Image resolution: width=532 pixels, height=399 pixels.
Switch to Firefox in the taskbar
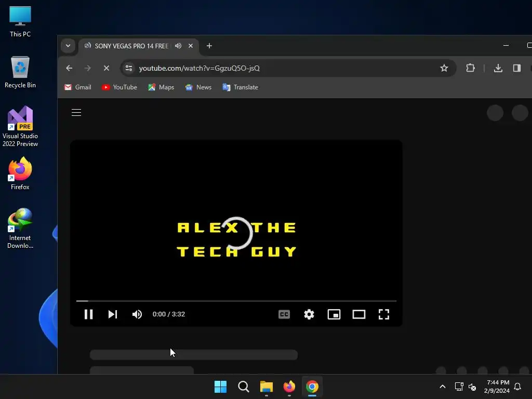coord(289,387)
